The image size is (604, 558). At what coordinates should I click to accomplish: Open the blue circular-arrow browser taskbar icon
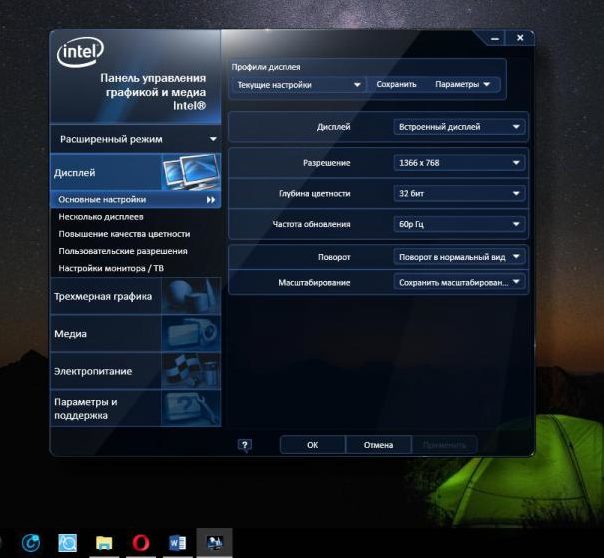[31, 543]
